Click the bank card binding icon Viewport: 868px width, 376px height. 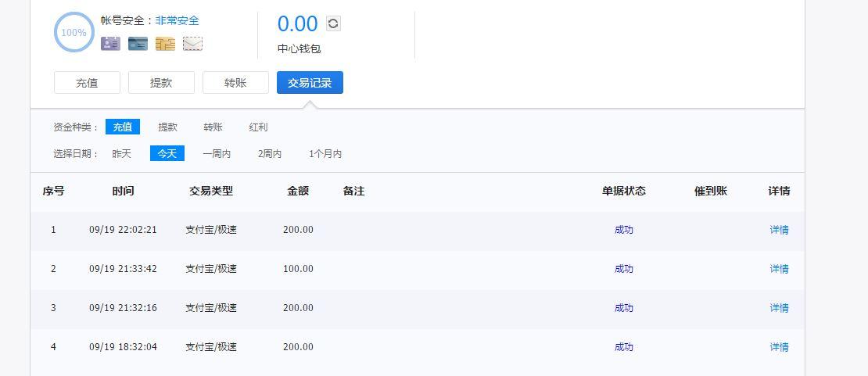coord(138,44)
